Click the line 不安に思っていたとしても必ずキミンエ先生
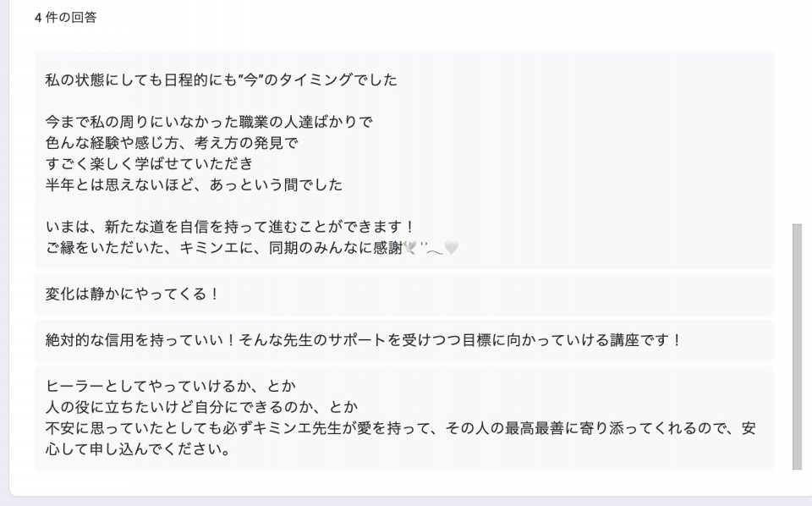The image size is (812, 506). (401, 428)
